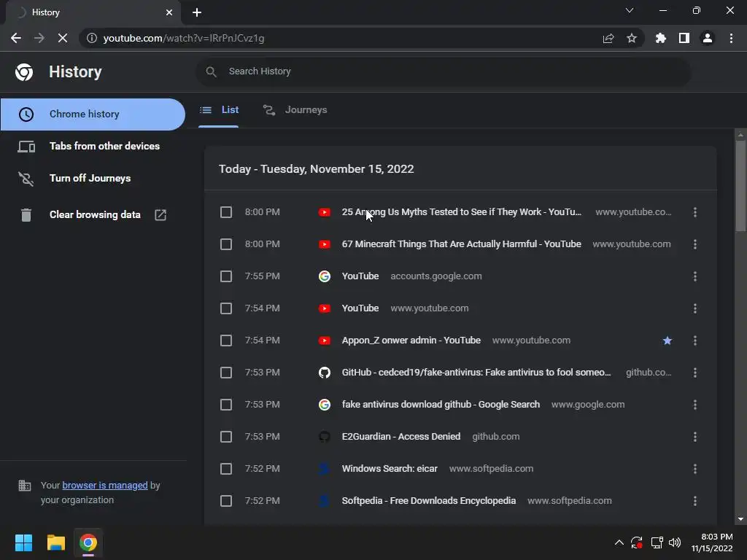Open E2Guardian - Access Denied link
Viewport: 747px width, 560px height.
[401, 437]
